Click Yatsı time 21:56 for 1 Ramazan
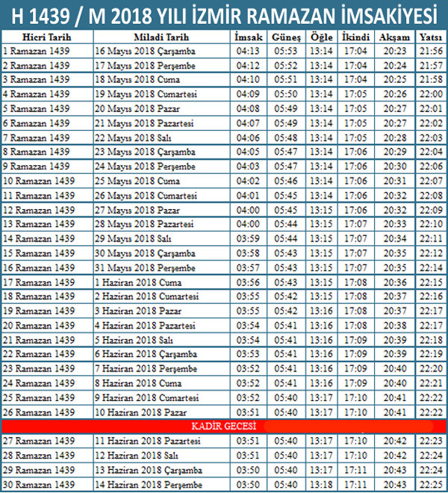This screenshot has height=493, width=448. [430, 51]
